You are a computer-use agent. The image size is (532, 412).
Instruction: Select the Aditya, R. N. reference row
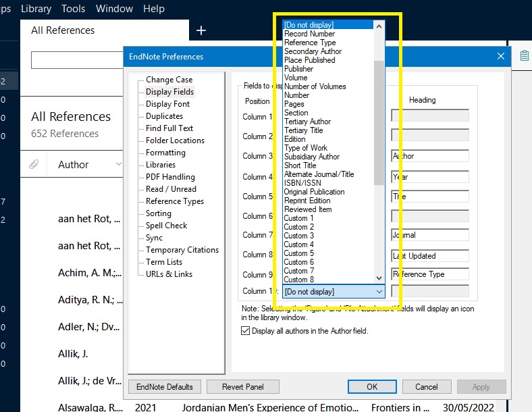90,300
